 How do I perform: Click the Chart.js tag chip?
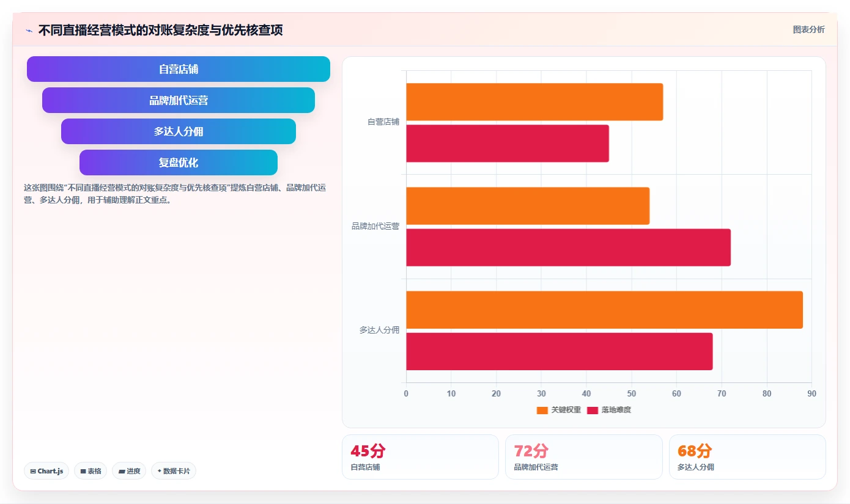(46, 471)
